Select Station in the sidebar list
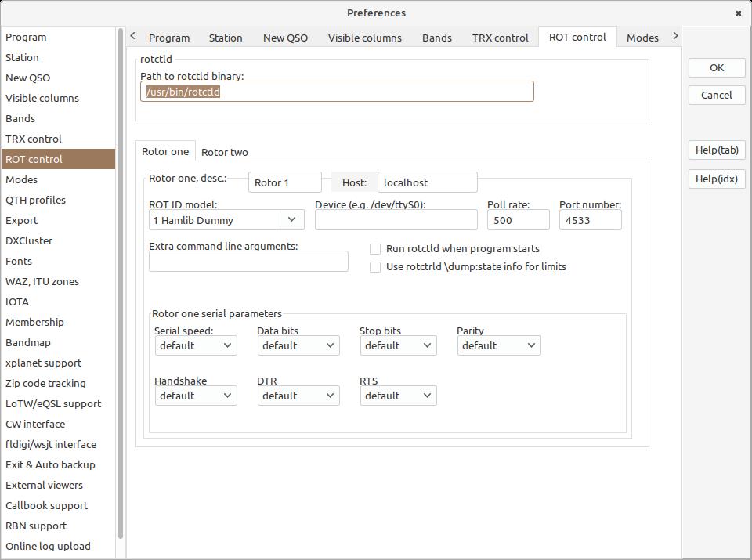 click(58, 57)
